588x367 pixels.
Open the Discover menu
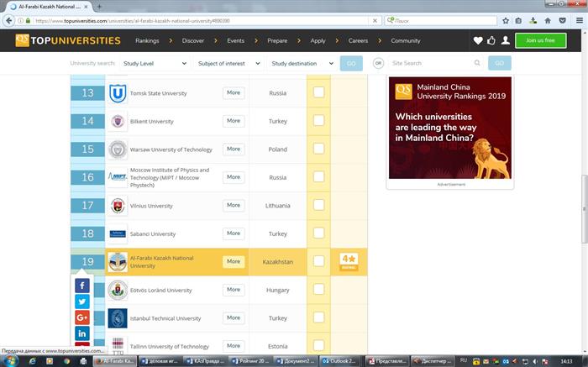(x=193, y=40)
